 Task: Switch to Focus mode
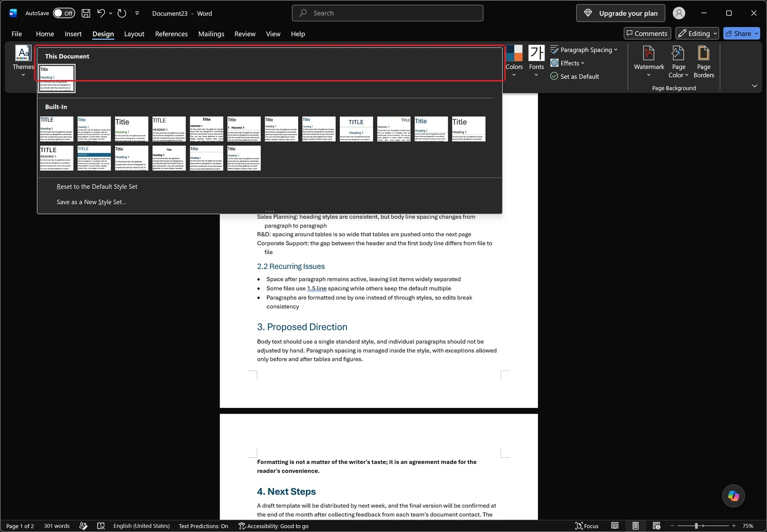coord(587,526)
